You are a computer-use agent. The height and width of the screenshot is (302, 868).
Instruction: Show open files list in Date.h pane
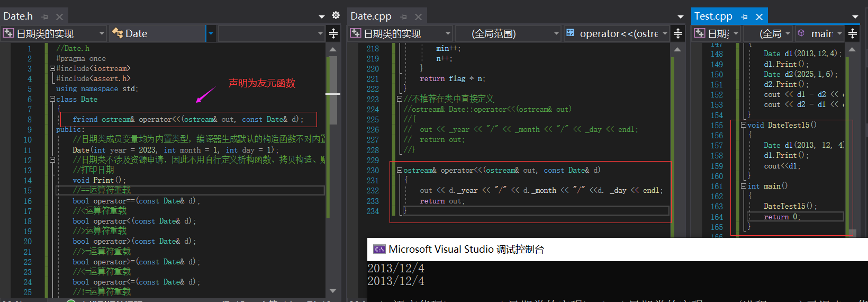coord(321,16)
